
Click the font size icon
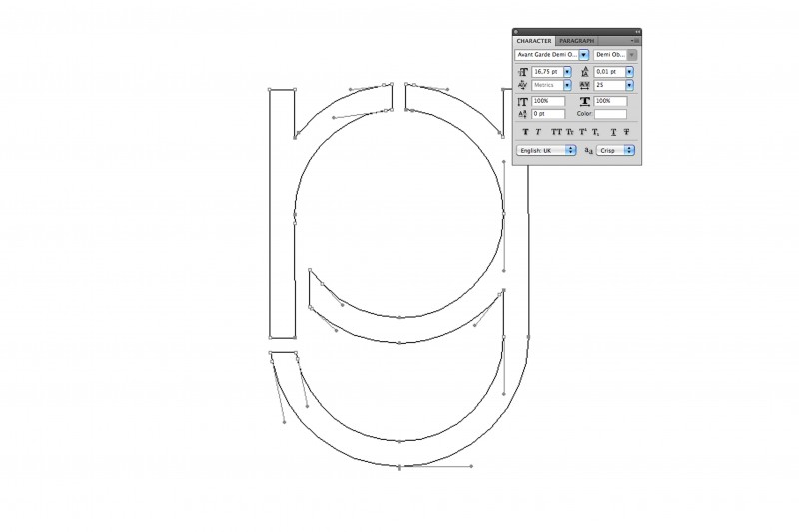524,72
